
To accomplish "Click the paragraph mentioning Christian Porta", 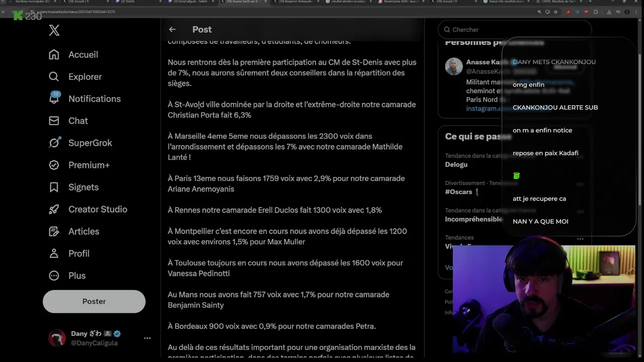I will point(292,110).
